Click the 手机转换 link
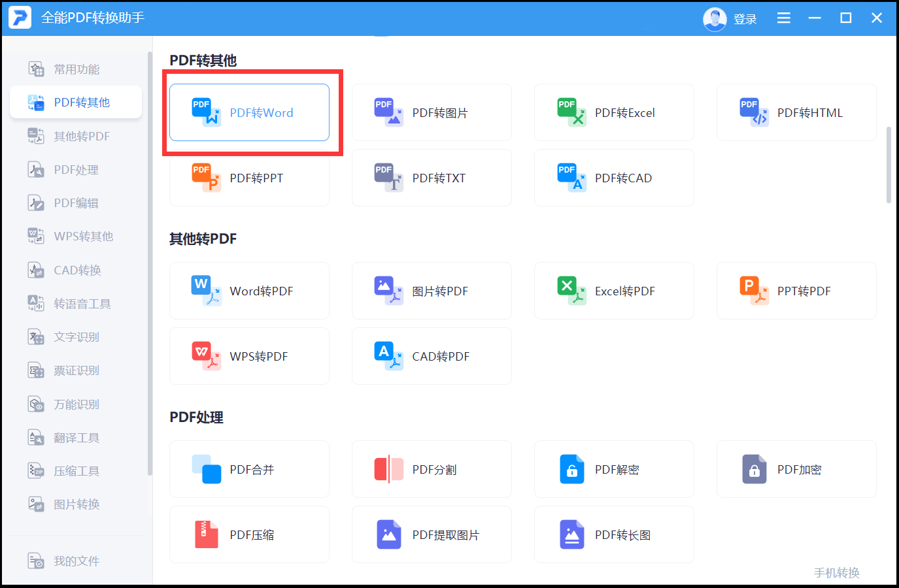899x588 pixels. point(836,573)
